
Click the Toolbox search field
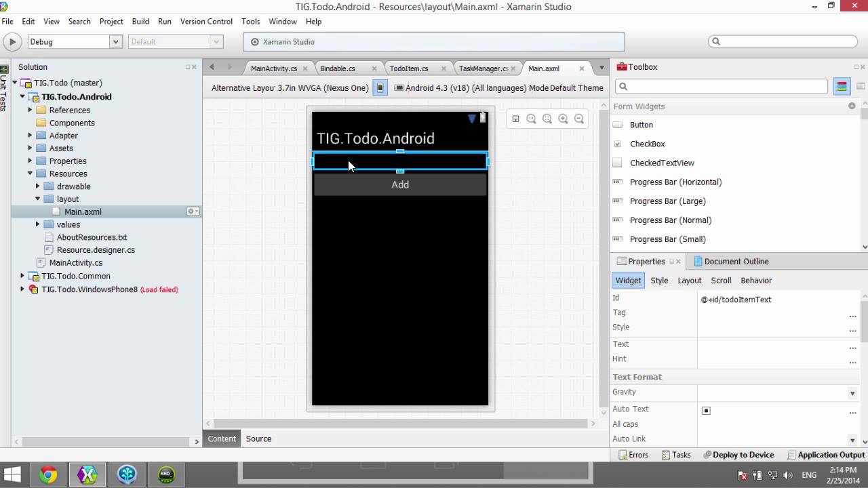tap(722, 87)
